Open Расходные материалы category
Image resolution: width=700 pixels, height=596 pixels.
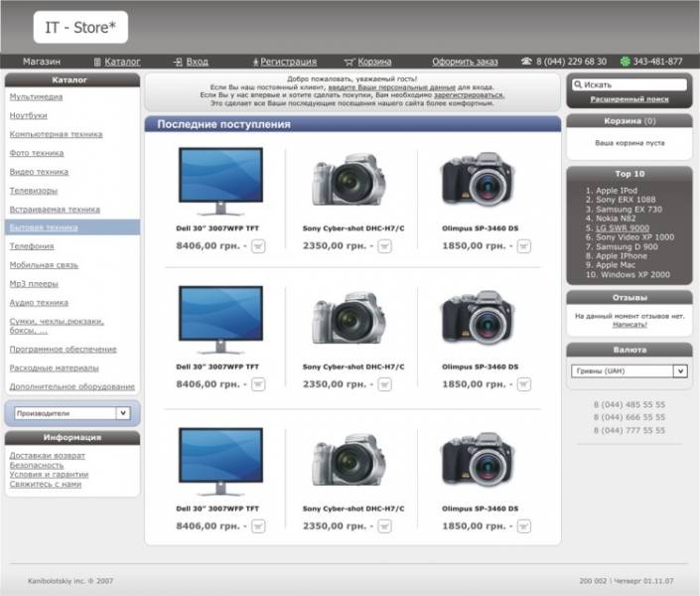(54, 369)
